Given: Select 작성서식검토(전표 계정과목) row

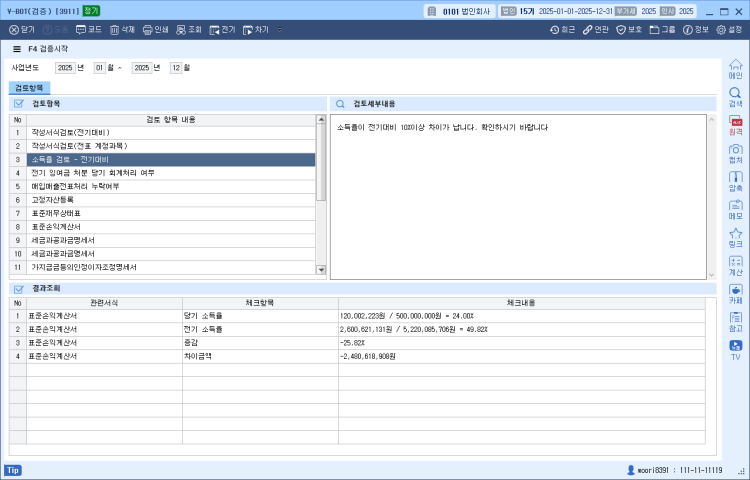Looking at the screenshot, I should (171, 146).
